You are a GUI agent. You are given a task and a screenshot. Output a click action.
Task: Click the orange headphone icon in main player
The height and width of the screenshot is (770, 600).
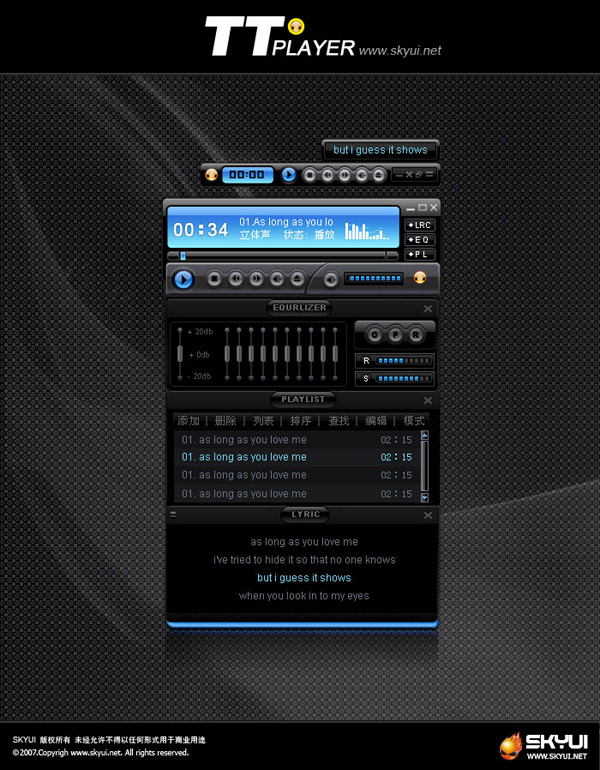pos(420,277)
